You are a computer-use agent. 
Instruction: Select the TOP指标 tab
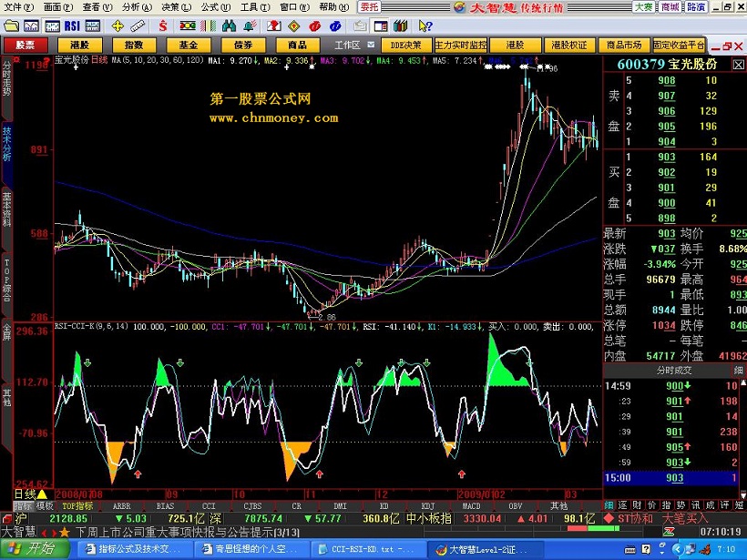[x=77, y=505]
